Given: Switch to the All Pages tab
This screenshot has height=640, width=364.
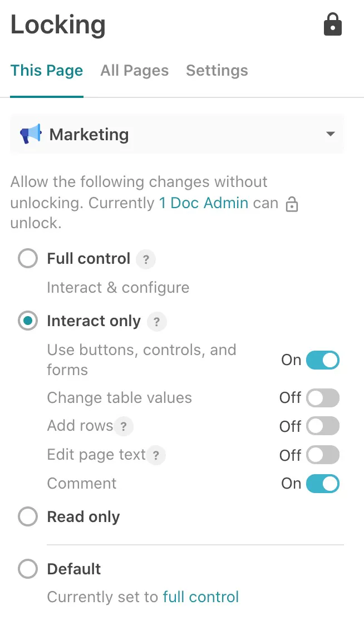Looking at the screenshot, I should coord(134,71).
